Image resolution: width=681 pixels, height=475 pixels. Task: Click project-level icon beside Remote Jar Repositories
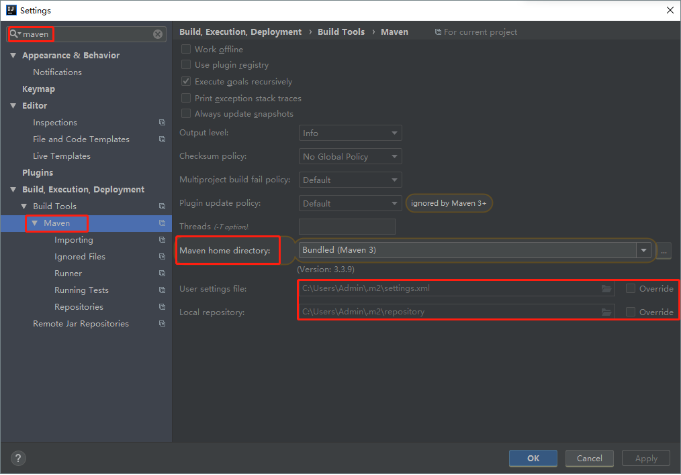tap(162, 323)
